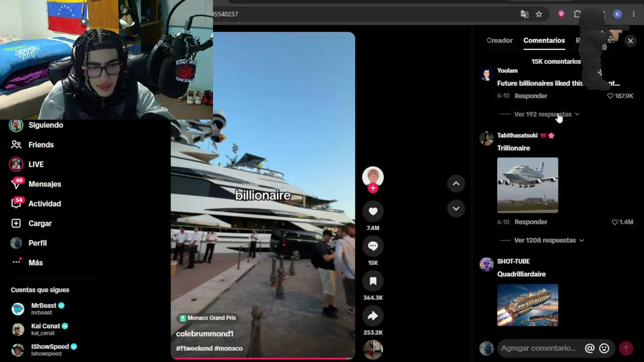Open the Monaco Grand Prix location tag
The image size is (644, 362).
point(208,318)
